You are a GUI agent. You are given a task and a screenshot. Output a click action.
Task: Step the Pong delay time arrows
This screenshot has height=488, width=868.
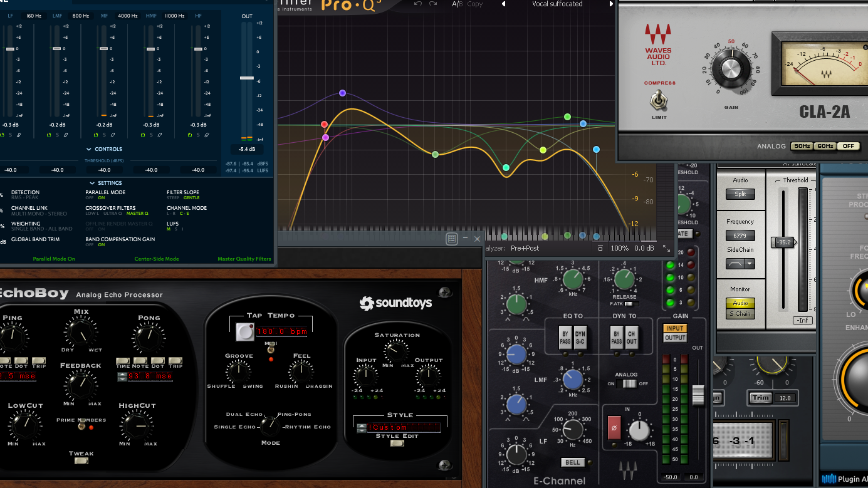click(x=122, y=376)
